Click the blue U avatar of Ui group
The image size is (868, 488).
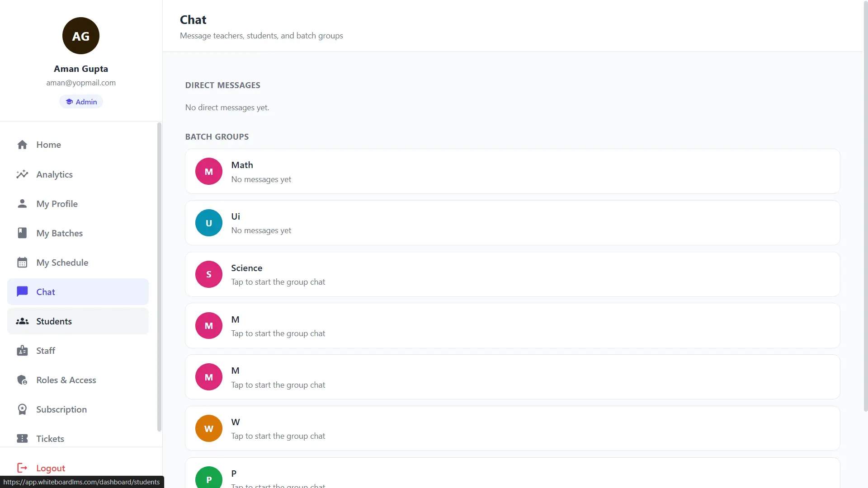tap(209, 223)
